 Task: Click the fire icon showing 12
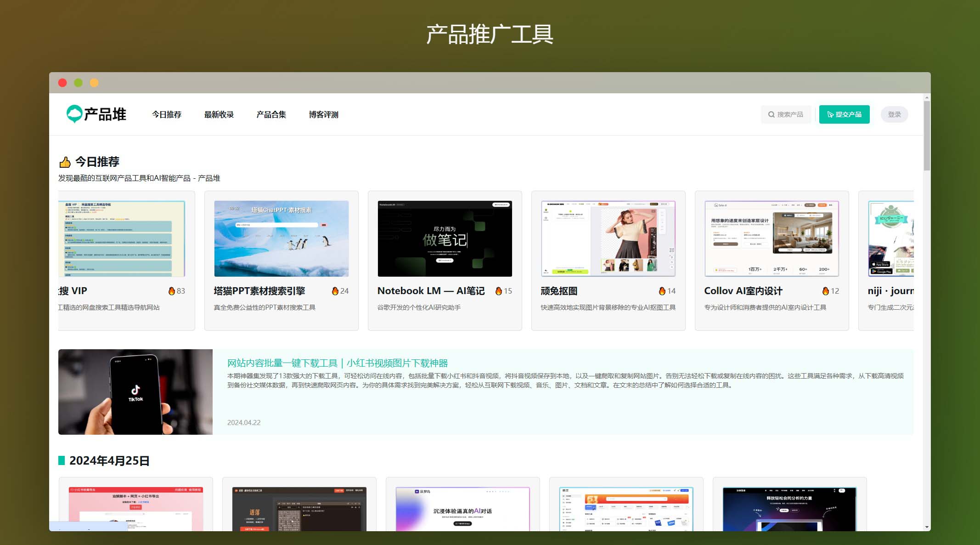pos(826,291)
